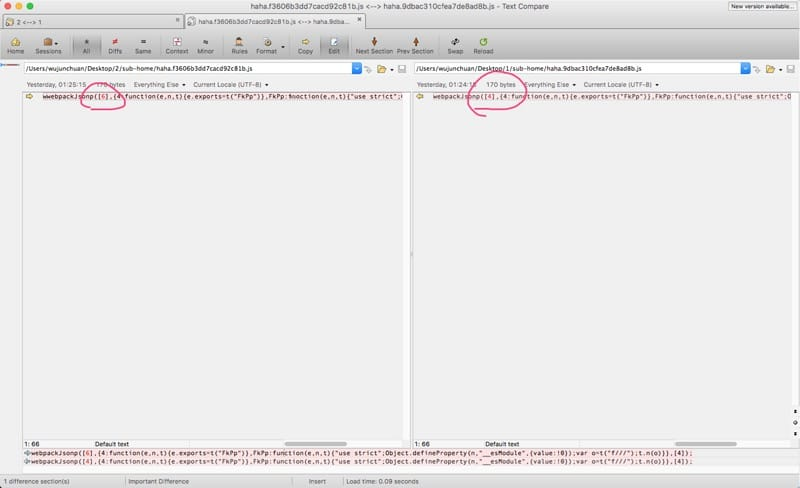
Task: Jump to Prev Section
Action: tap(415, 45)
